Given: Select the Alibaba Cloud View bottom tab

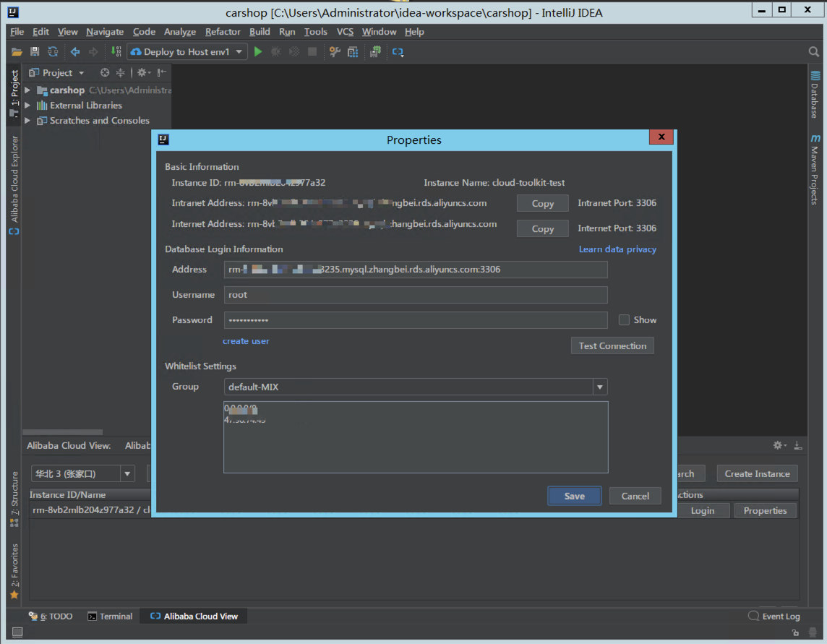Looking at the screenshot, I should coord(194,616).
